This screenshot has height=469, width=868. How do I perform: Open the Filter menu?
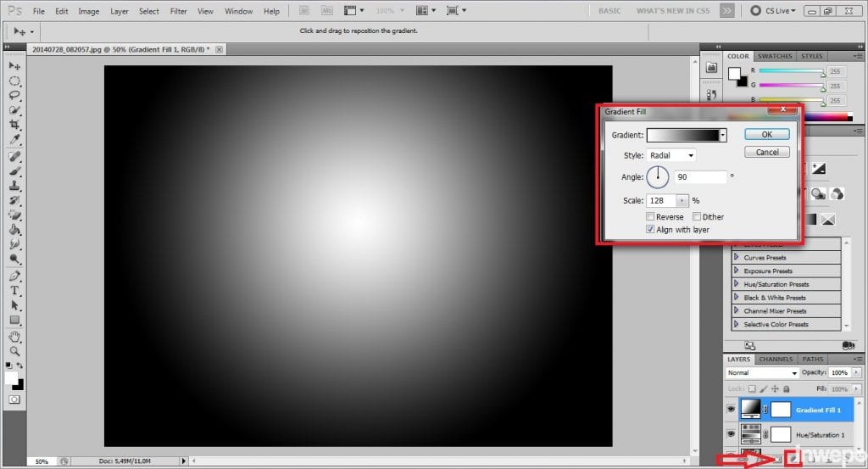(178, 12)
